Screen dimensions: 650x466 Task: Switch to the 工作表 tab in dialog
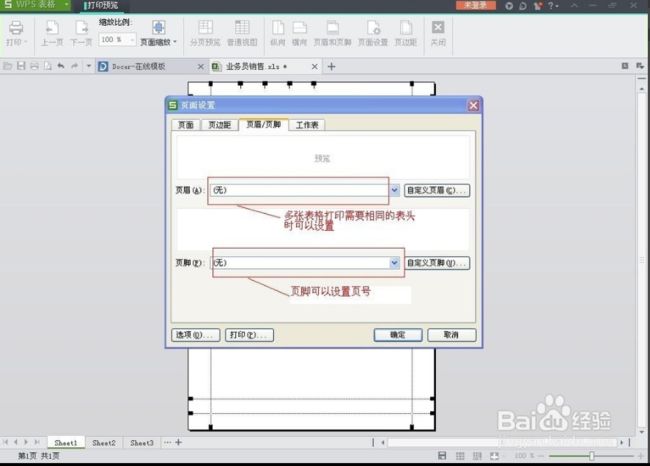pos(307,125)
